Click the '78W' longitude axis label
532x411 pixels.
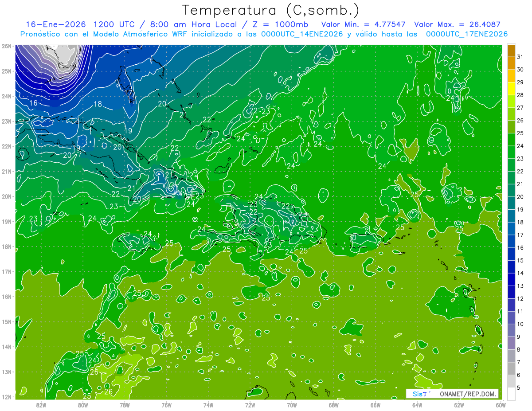click(x=125, y=405)
